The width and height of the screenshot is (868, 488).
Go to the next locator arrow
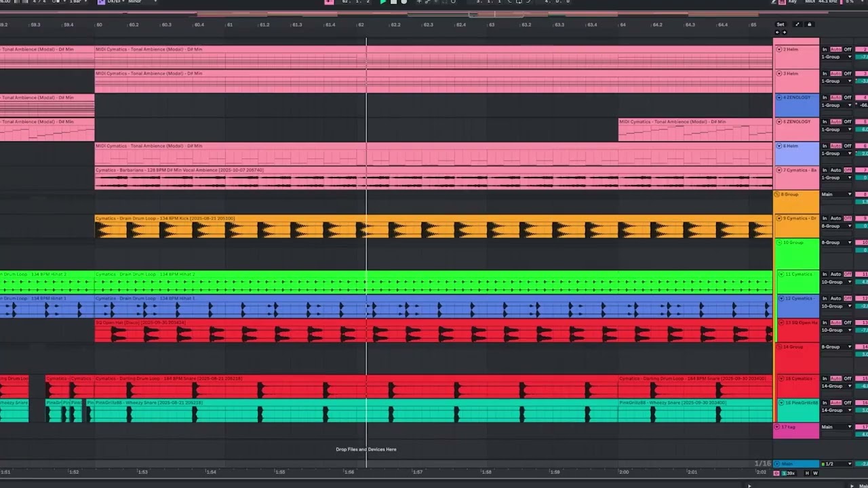pyautogui.click(x=785, y=32)
